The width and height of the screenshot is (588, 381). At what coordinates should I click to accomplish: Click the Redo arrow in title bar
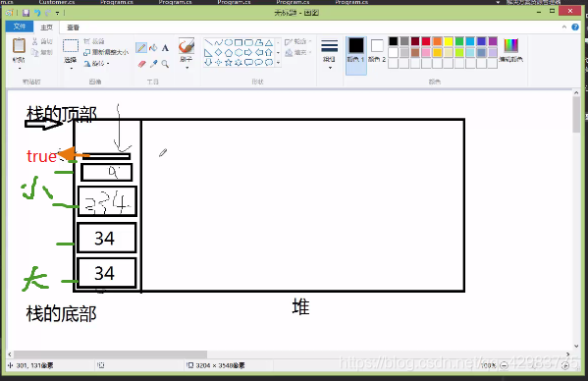point(48,13)
